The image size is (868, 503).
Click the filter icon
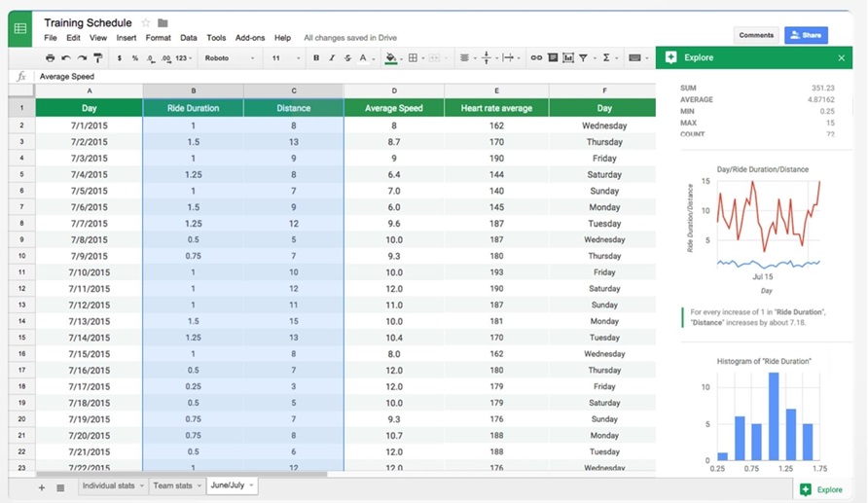(584, 58)
